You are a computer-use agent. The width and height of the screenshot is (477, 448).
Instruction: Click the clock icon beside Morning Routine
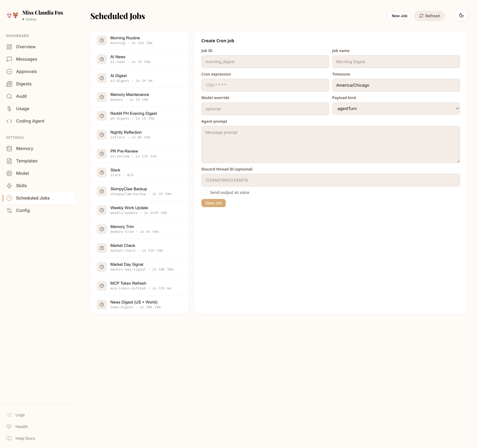click(102, 40)
